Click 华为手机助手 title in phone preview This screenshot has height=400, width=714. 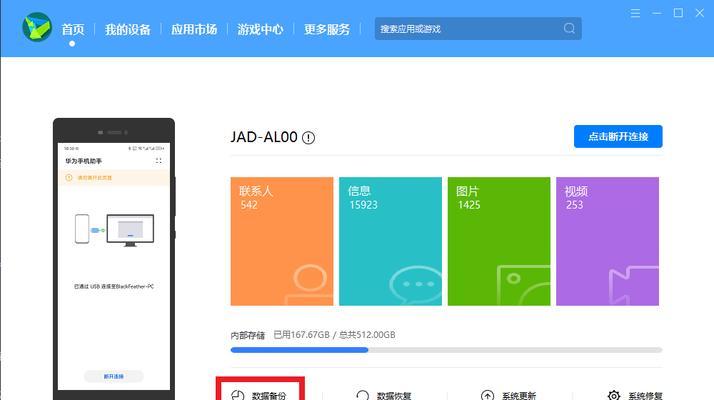coord(83,161)
